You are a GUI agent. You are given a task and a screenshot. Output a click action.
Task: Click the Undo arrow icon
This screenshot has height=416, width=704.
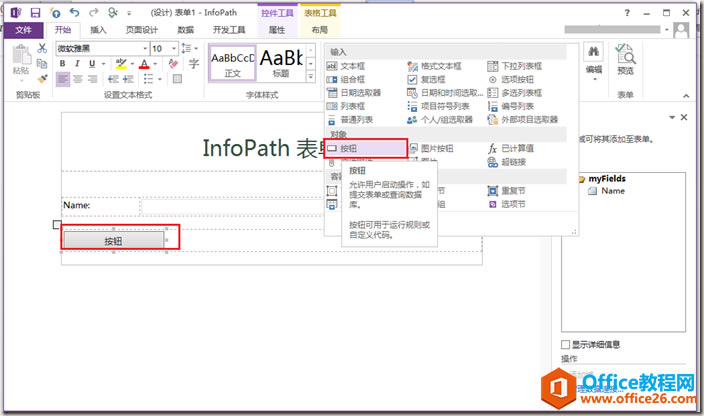pos(75,13)
